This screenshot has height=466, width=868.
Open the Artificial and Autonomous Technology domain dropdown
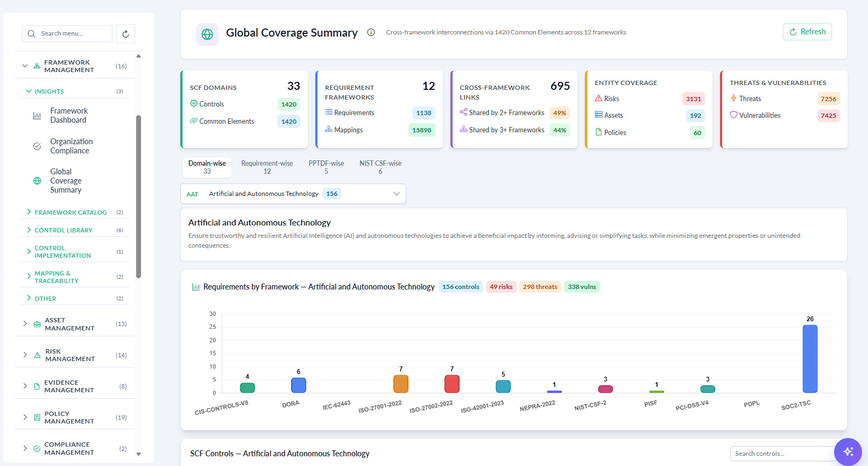293,194
